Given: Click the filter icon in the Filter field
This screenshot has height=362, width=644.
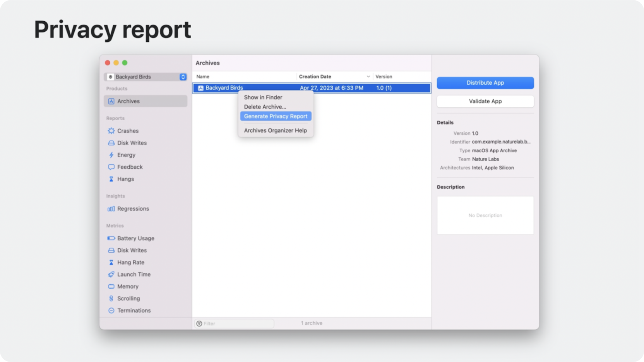Looking at the screenshot, I should [x=199, y=323].
